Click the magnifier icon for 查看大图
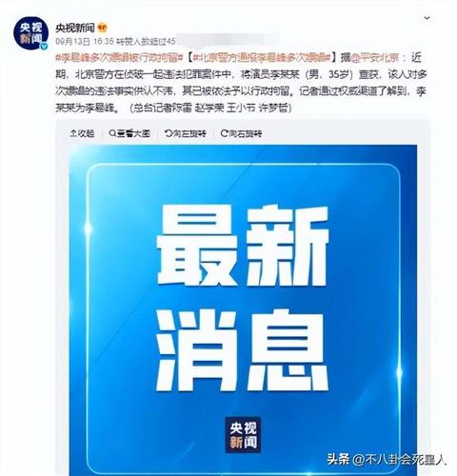The height and width of the screenshot is (476, 457). [112, 133]
